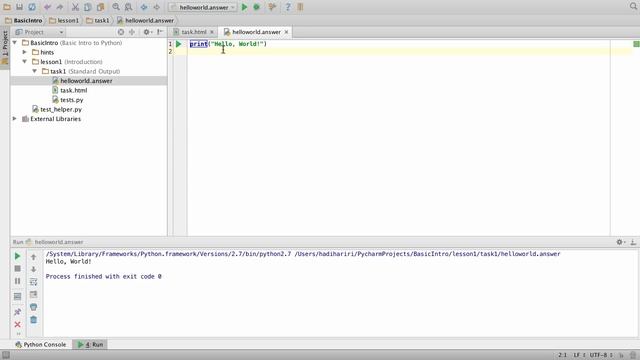Click the Print icon in Run console

click(x=33, y=307)
